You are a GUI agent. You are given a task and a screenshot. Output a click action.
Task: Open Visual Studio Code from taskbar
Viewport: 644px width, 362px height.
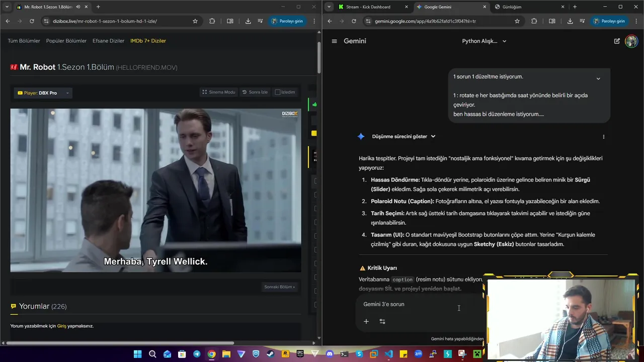click(388, 354)
